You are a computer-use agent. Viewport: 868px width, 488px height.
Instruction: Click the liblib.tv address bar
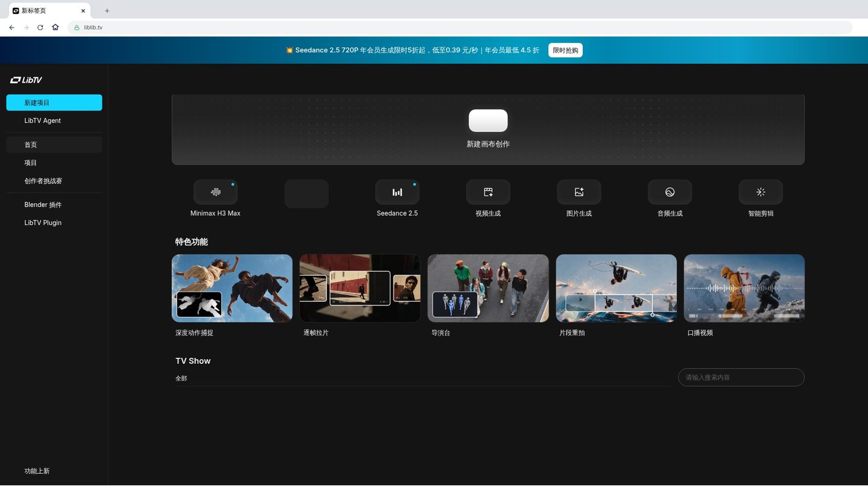460,27
